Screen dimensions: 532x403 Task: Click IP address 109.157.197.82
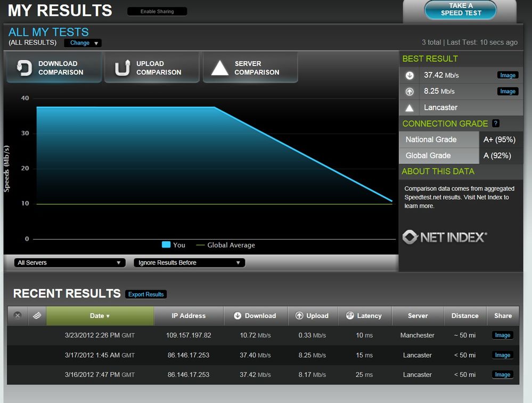(x=189, y=335)
